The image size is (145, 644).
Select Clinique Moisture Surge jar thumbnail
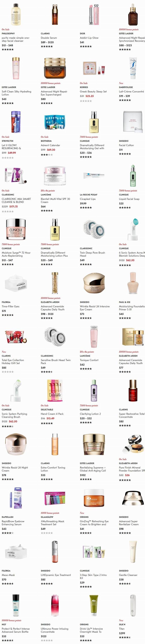click(16, 229)
